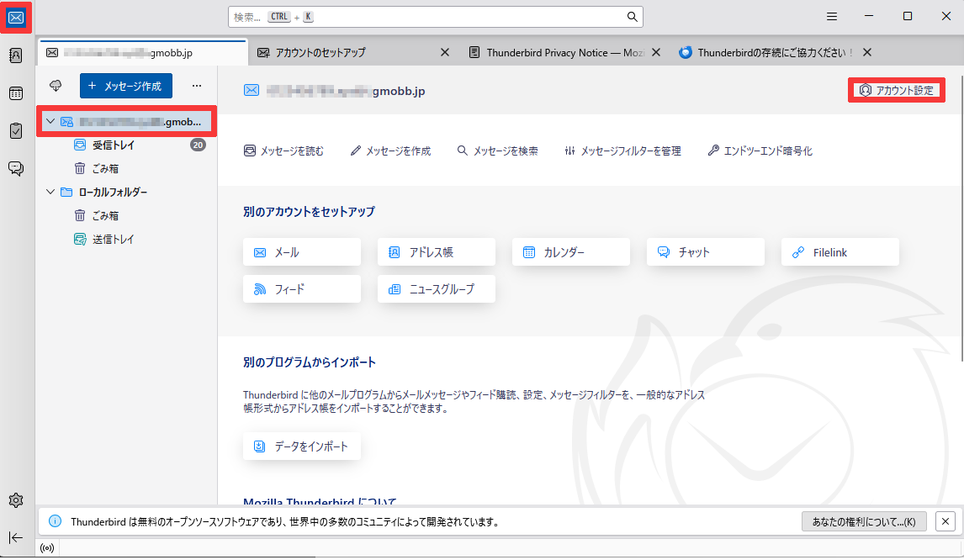Image resolution: width=964 pixels, height=560 pixels.
Task: Open the Chat space from the left sidebar
Action: [x=15, y=167]
